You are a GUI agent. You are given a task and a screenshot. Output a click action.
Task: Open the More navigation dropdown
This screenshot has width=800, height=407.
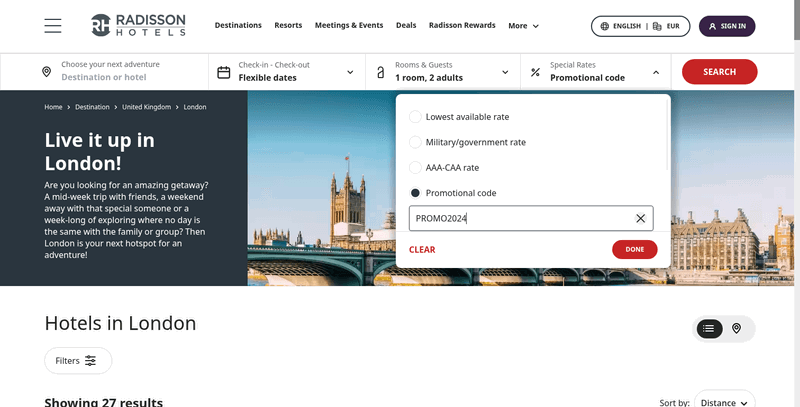coord(523,26)
